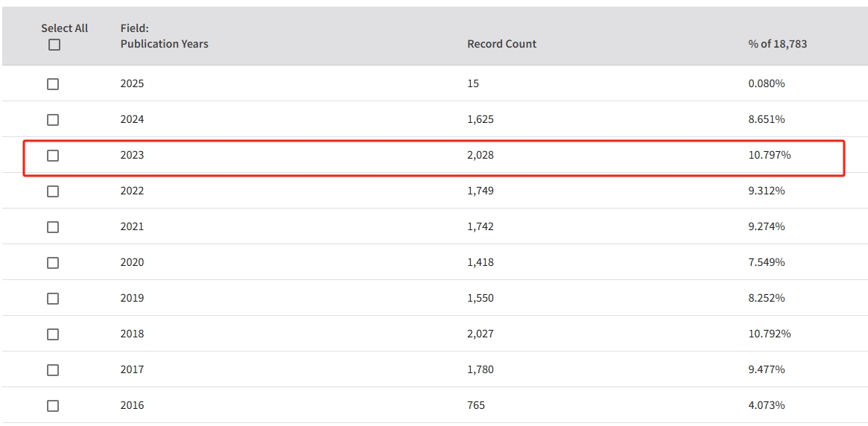
Task: Click the Publication Years field header
Action: 164,44
